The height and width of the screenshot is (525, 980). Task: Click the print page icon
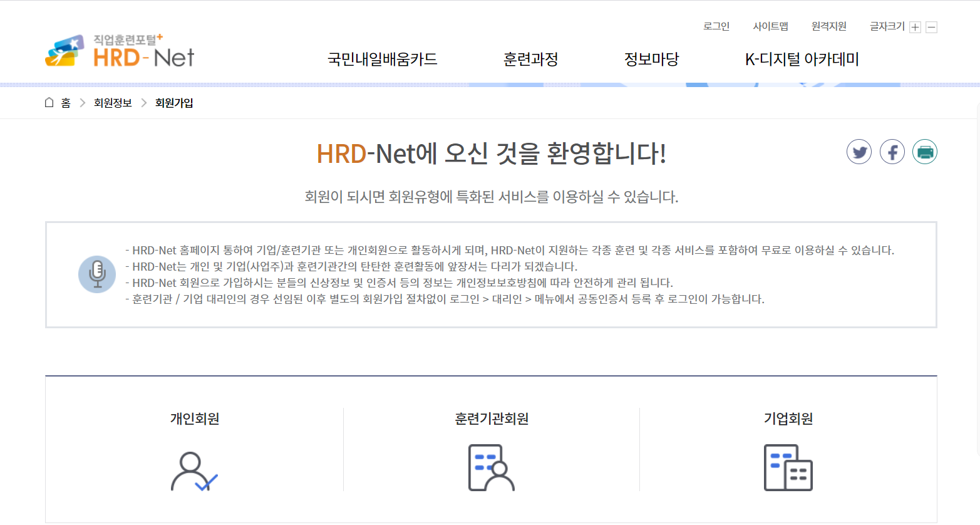[x=925, y=152]
